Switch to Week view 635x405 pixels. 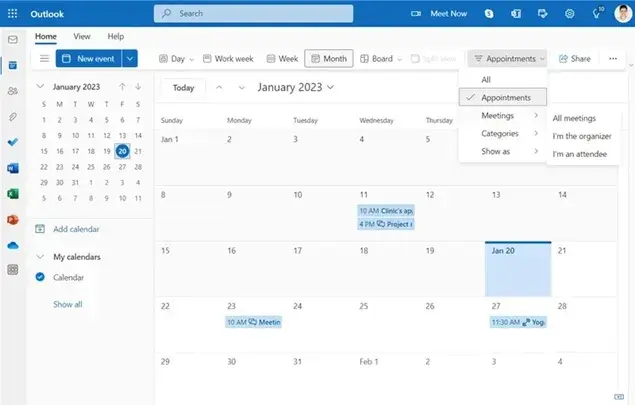282,59
